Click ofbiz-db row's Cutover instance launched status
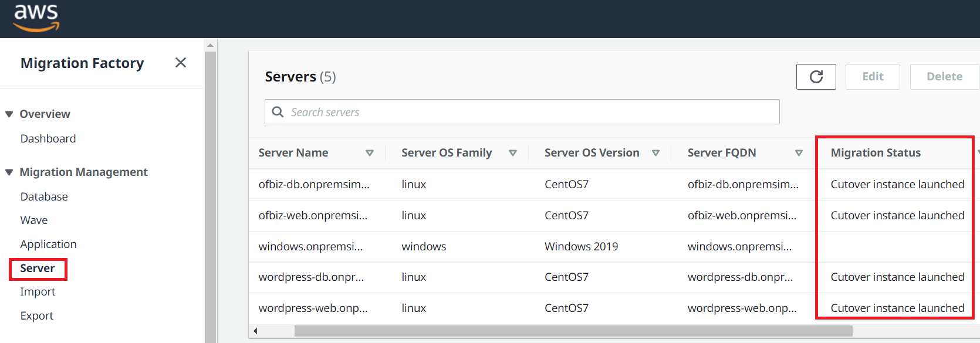Screen dimensions: 980x343 [x=897, y=184]
